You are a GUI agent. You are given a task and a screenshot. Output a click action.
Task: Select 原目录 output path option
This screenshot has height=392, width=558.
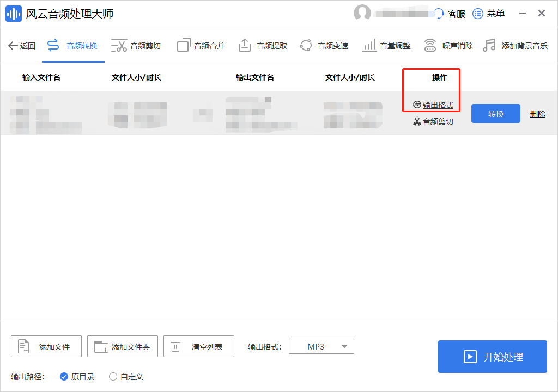(64, 376)
